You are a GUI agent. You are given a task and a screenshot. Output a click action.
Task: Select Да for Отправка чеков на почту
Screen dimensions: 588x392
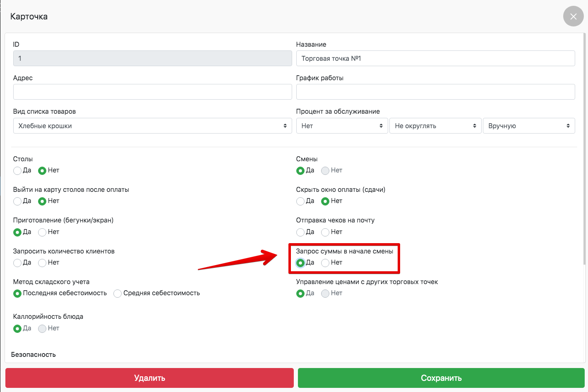(x=300, y=232)
